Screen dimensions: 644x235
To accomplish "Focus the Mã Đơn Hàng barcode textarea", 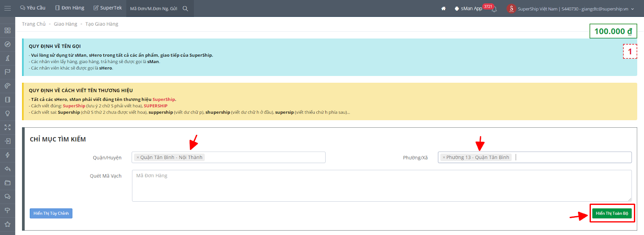I will pos(382,186).
